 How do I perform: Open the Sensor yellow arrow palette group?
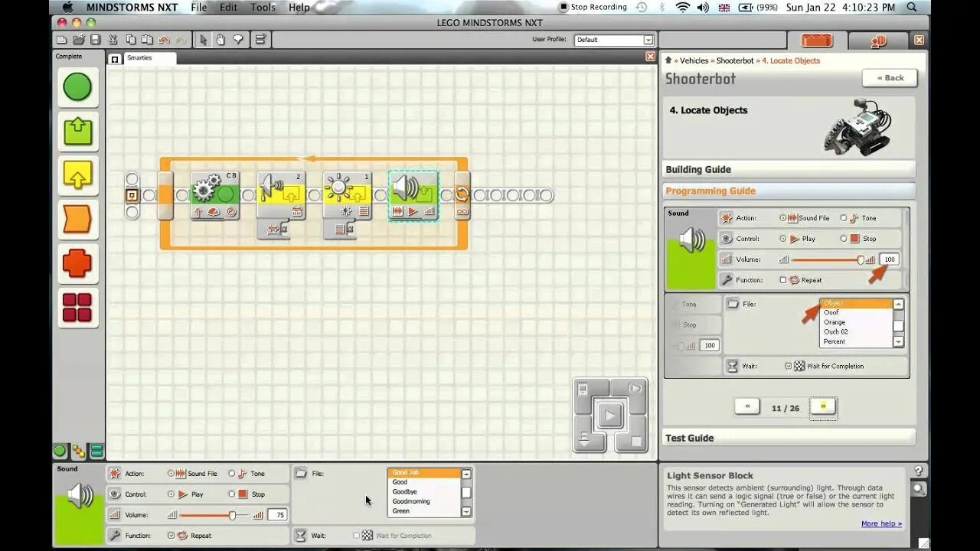[77, 175]
